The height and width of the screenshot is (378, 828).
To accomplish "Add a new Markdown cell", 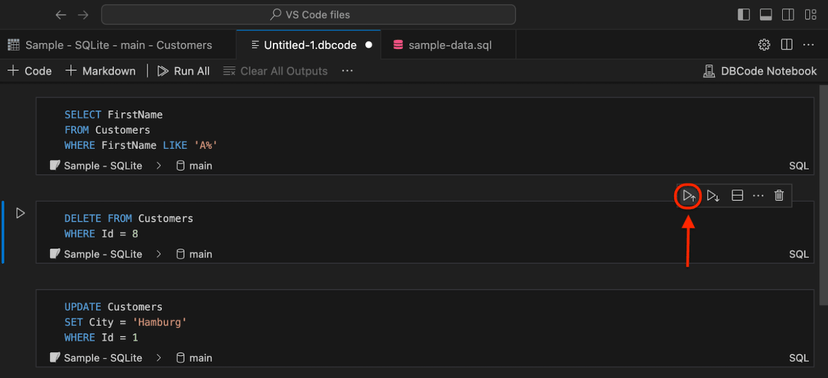I will [100, 71].
